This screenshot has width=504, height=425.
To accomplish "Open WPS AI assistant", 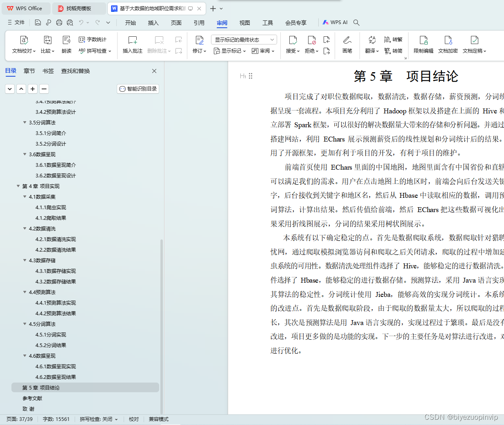I will point(335,22).
